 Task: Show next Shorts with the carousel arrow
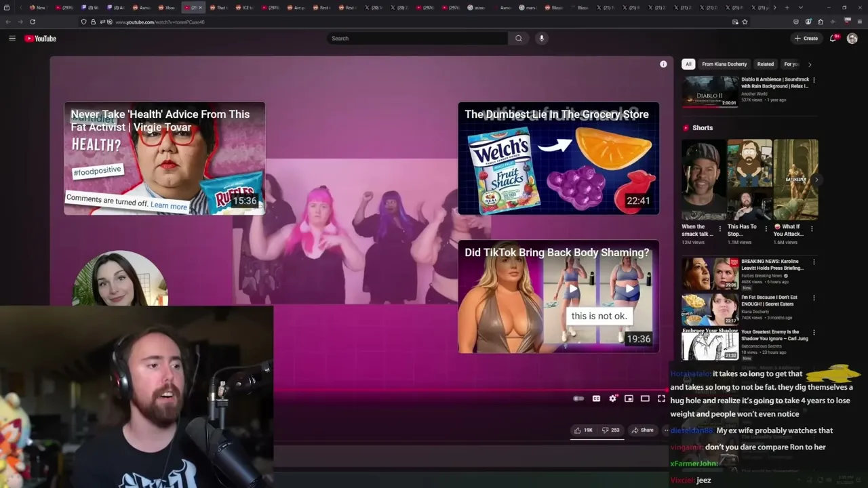[816, 180]
